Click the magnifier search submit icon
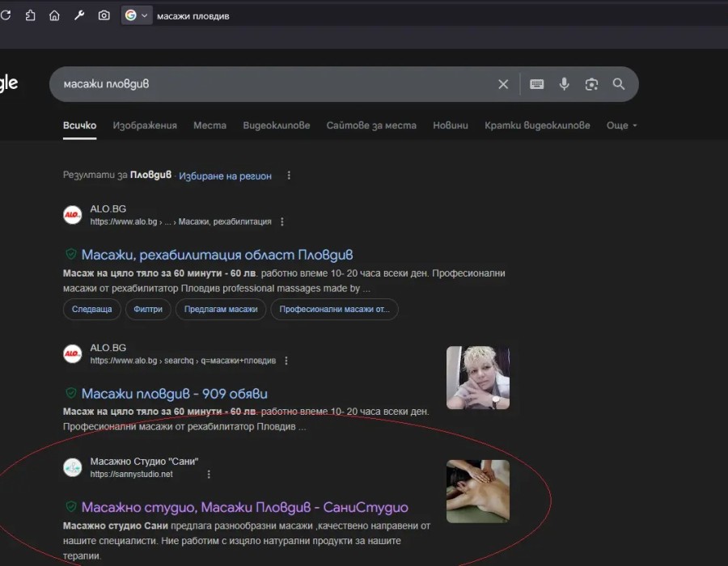Viewport: 728px width, 566px height. (x=619, y=84)
